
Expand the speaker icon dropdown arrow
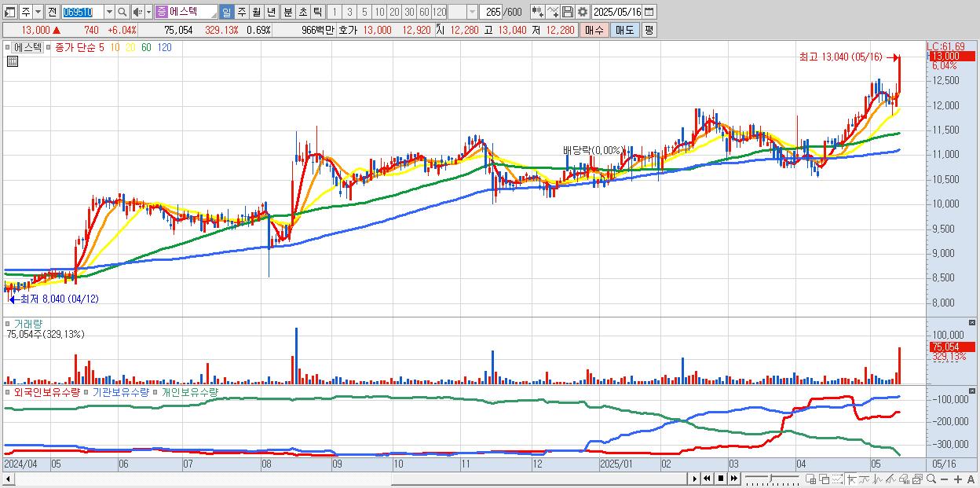[x=148, y=12]
